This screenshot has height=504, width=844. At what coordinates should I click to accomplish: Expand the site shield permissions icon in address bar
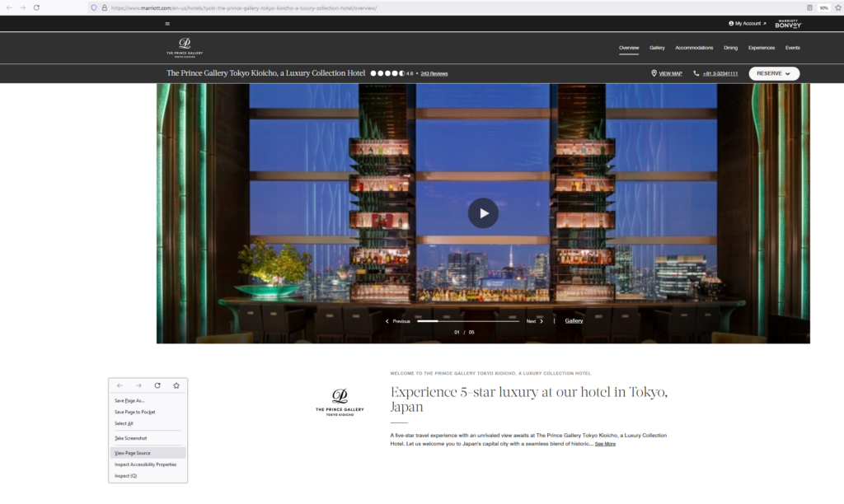click(92, 7)
